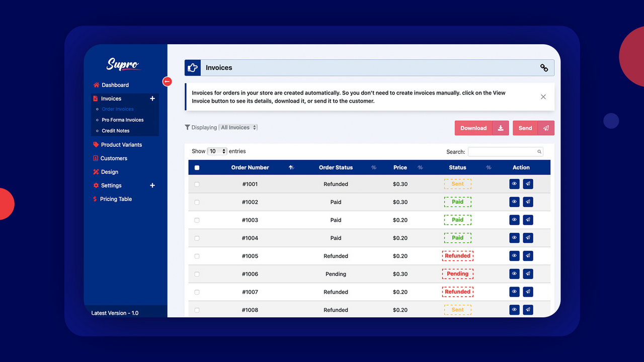Screen dimensions: 644x362
Task: Check the box for order #1008
Action: pos(197,310)
